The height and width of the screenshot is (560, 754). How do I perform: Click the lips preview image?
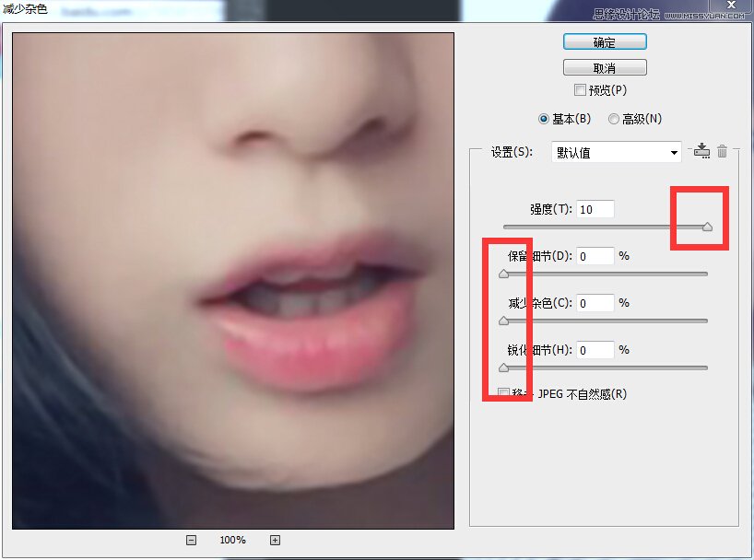[232, 281]
